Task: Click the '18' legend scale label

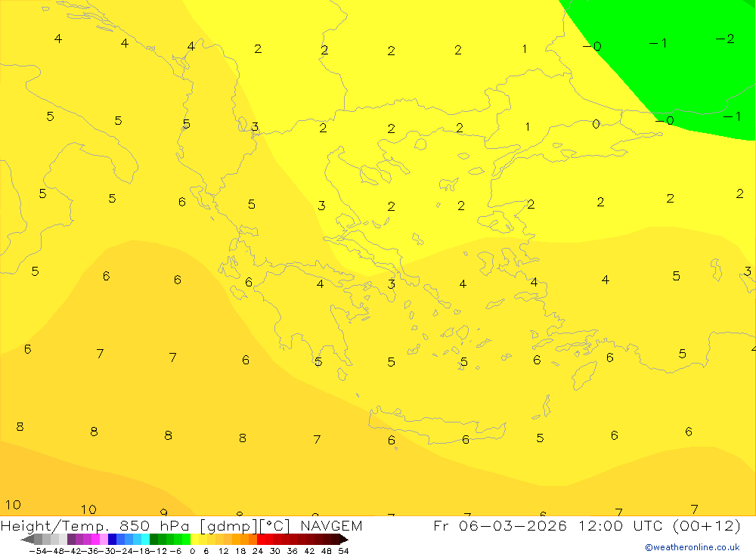Action: (x=240, y=551)
